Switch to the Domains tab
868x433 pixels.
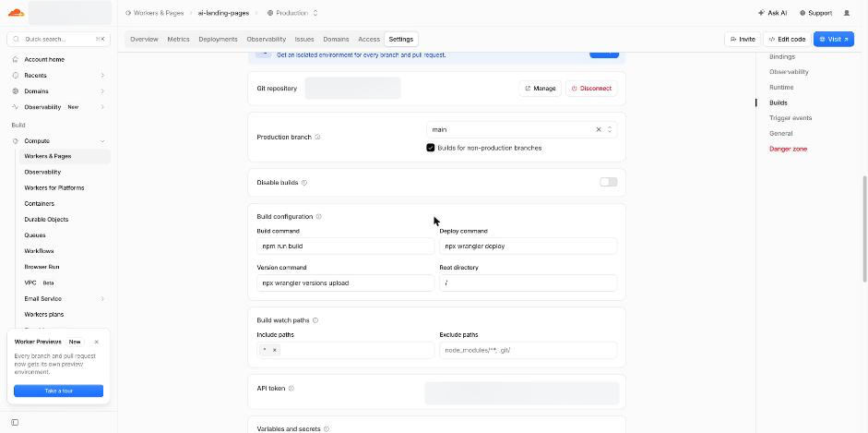(336, 40)
